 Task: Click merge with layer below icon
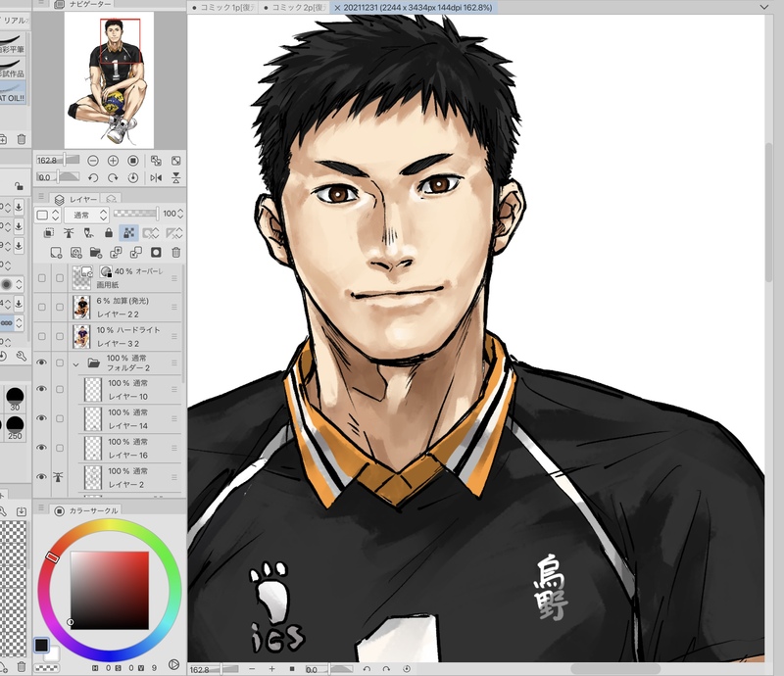click(x=136, y=253)
